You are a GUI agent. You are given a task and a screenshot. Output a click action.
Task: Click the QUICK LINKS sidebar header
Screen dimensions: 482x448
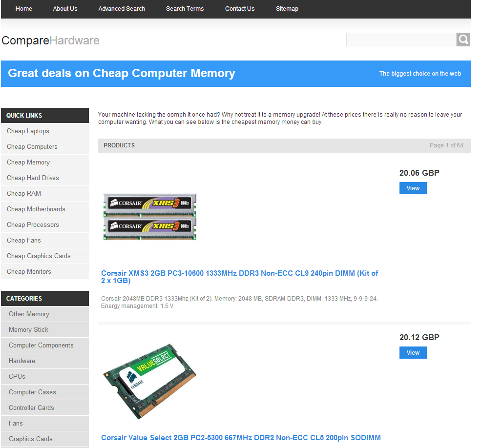click(x=45, y=116)
